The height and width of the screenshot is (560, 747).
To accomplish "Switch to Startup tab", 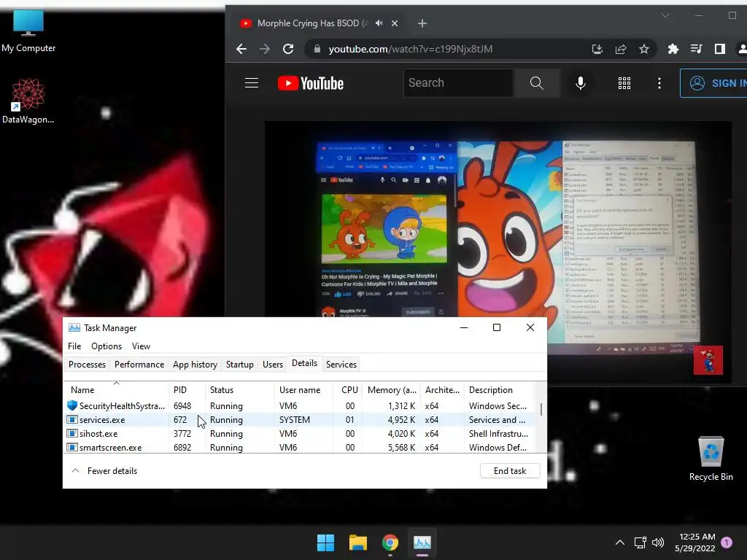I will point(239,365).
